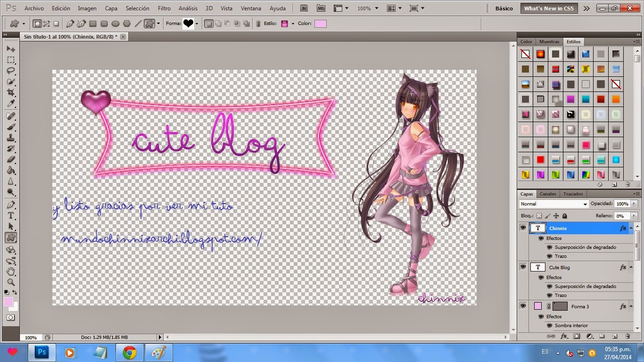Select the Pen tool in the toolbox

pos(11,205)
